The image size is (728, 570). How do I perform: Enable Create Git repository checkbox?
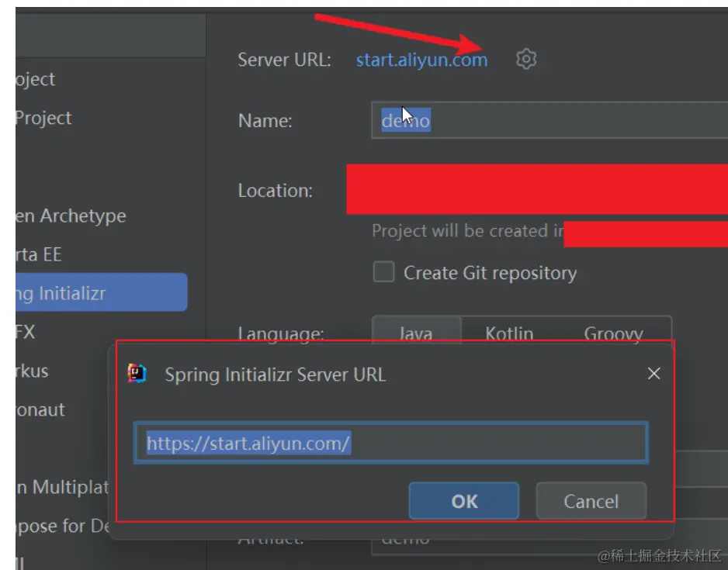click(383, 271)
